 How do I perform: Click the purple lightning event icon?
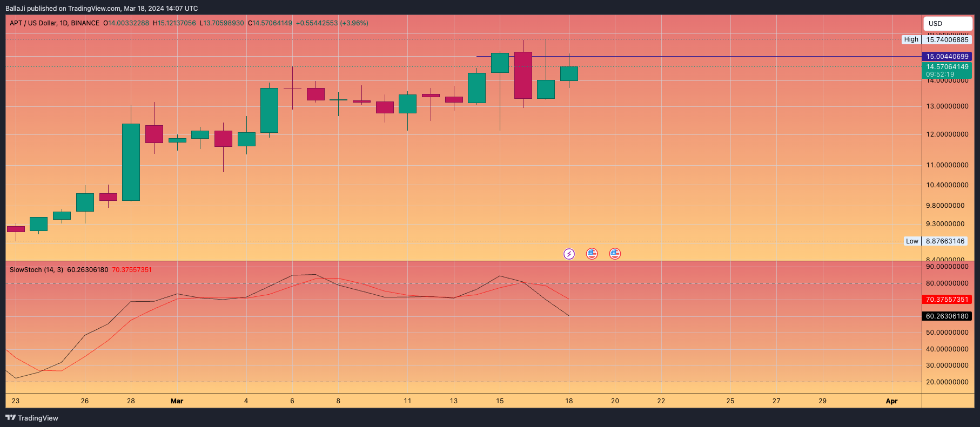pyautogui.click(x=569, y=254)
